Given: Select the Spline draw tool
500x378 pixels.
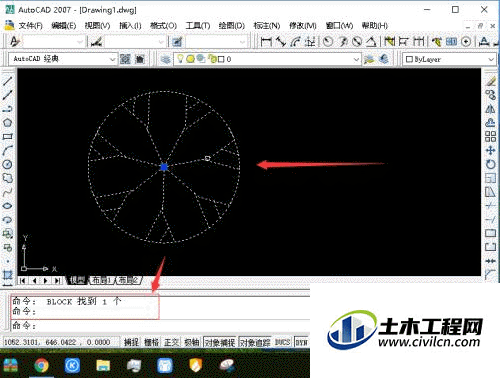Looking at the screenshot, I should pos(7,192).
